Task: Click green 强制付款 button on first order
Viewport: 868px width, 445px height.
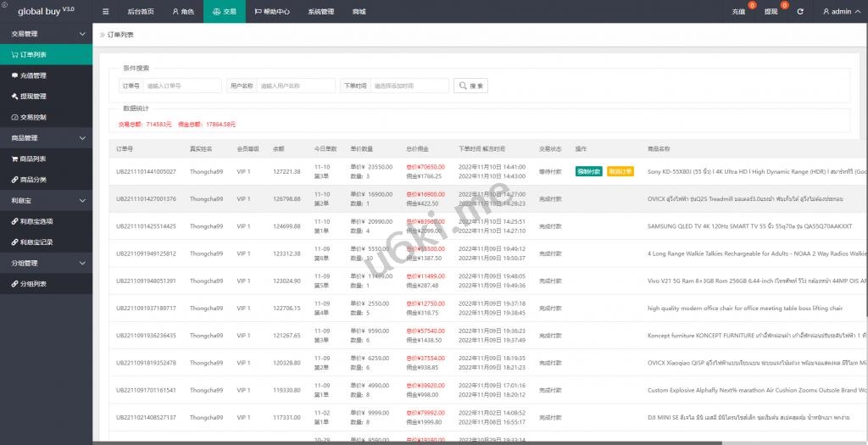Action: tap(588, 171)
